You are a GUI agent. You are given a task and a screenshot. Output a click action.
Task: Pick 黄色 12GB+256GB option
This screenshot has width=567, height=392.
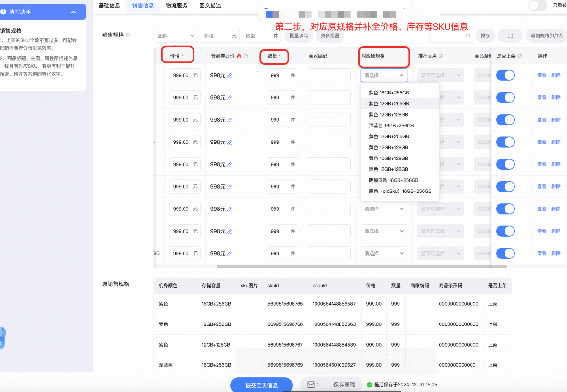(400, 136)
